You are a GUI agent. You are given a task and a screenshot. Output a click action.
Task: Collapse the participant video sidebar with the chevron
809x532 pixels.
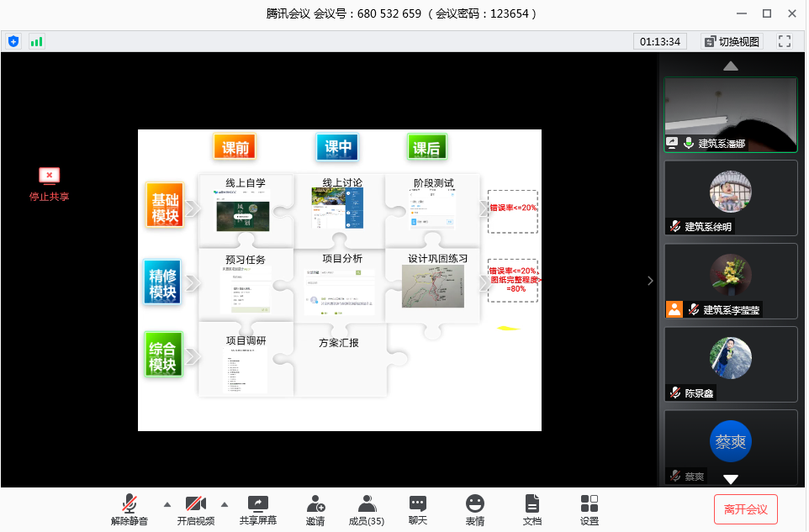coord(649,281)
